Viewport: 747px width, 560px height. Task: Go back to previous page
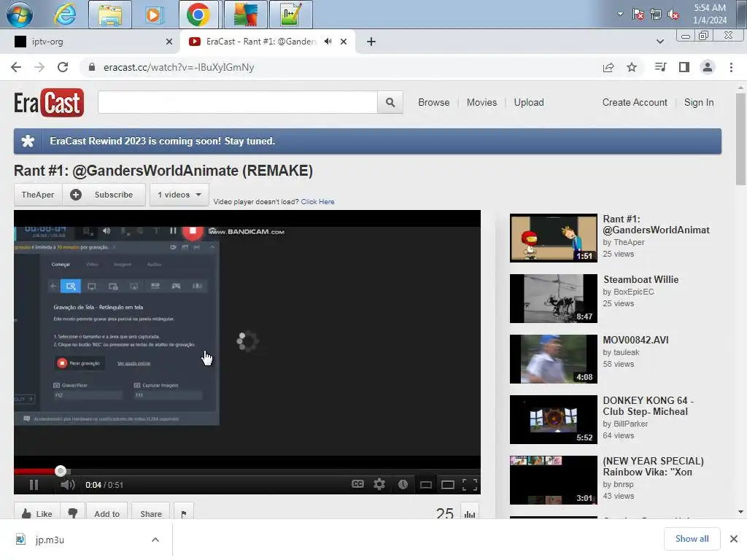point(16,67)
